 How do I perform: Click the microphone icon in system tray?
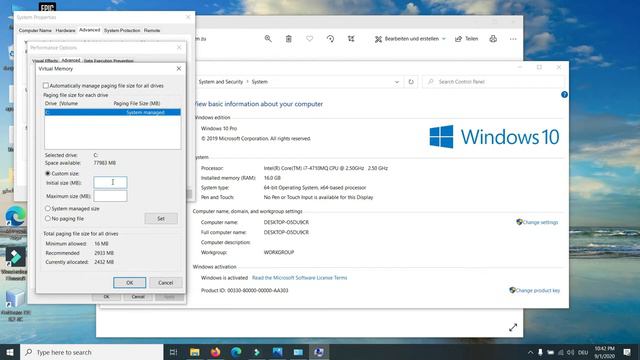540,352
